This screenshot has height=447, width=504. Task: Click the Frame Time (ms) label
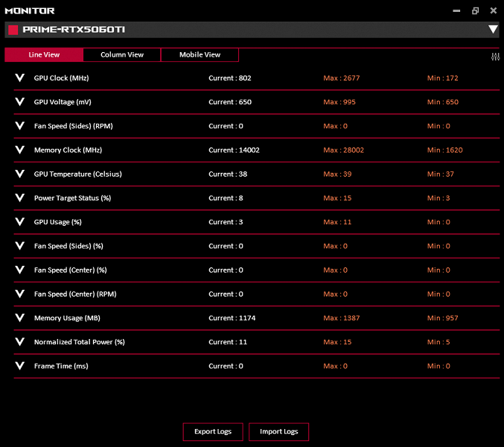click(x=61, y=367)
